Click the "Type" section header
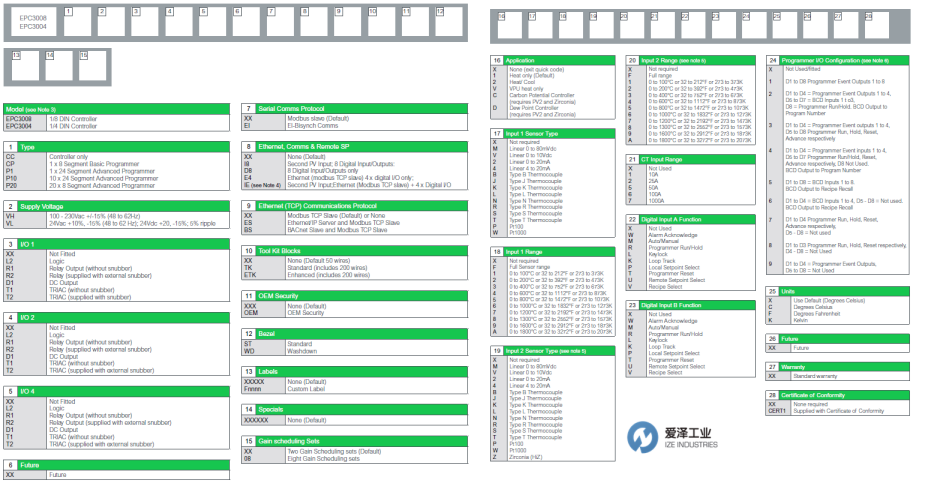 [x=116, y=147]
